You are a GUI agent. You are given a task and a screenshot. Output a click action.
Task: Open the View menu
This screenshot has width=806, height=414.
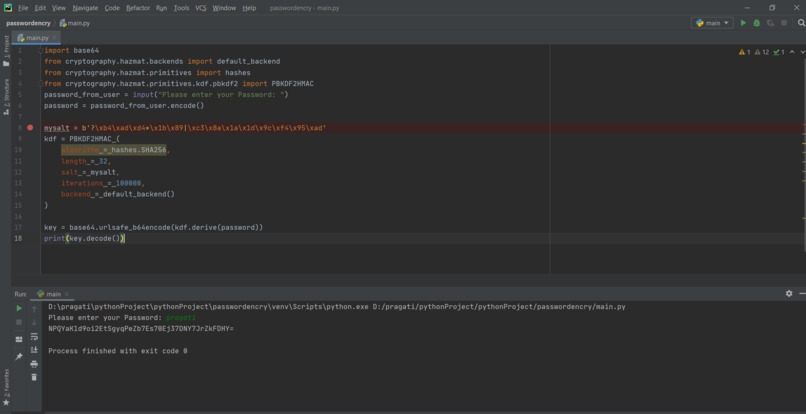pyautogui.click(x=59, y=8)
